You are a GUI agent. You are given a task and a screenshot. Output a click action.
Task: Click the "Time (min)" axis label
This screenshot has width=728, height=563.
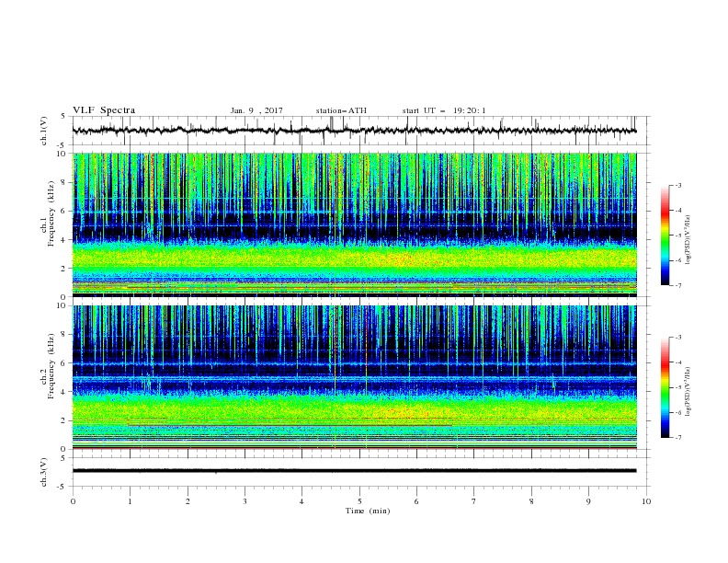[368, 511]
